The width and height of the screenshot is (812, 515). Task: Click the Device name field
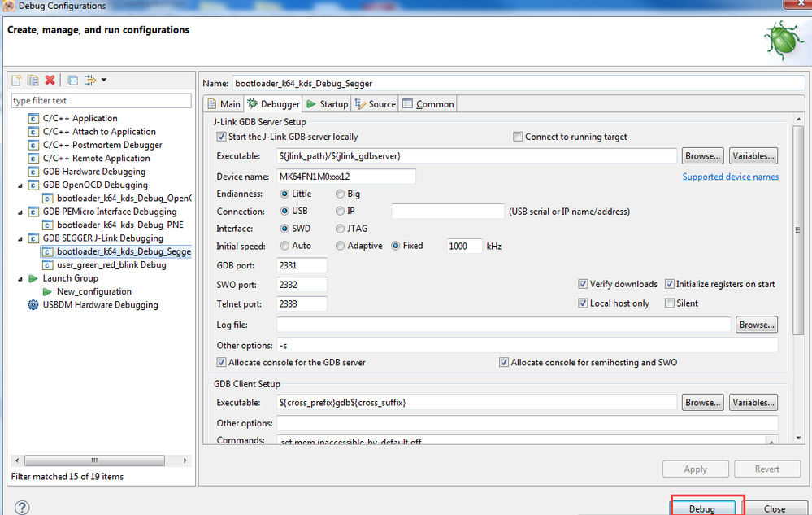click(346, 177)
